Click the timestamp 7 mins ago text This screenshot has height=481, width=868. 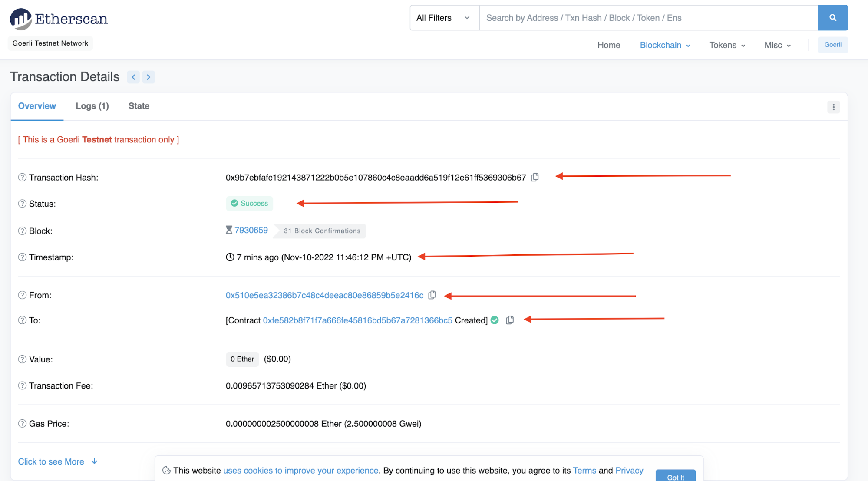324,257
